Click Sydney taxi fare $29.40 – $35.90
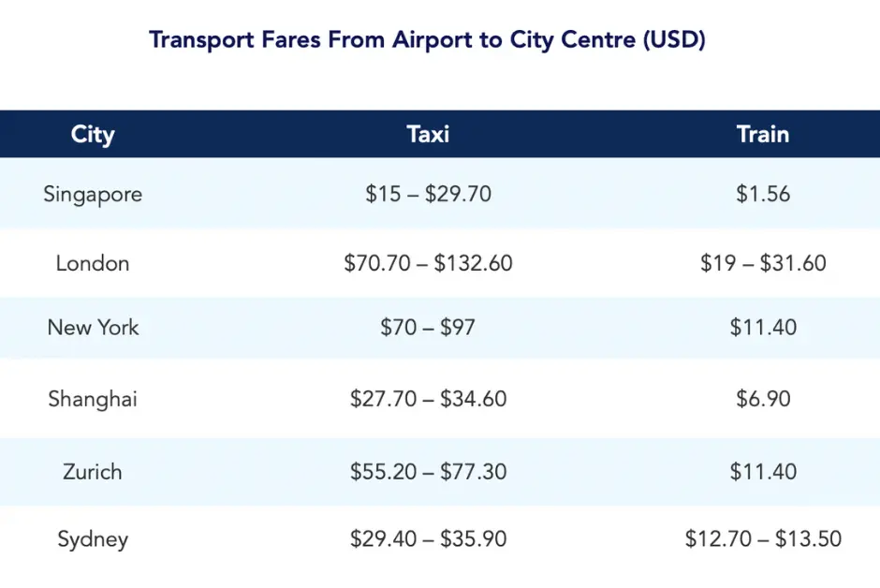This screenshot has height=588, width=880. [x=428, y=539]
